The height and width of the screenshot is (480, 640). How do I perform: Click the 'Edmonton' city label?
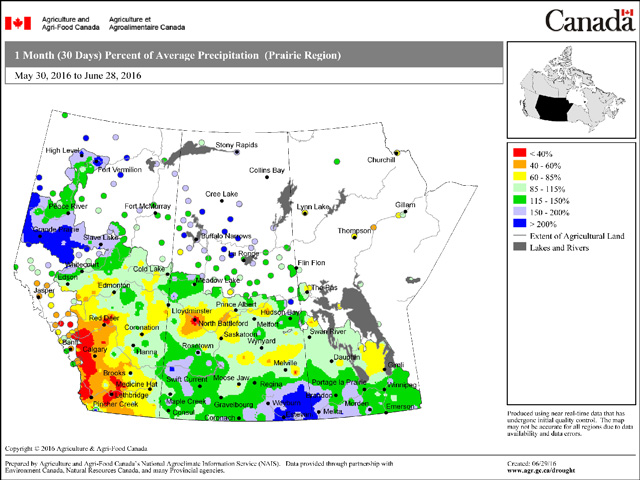click(114, 285)
